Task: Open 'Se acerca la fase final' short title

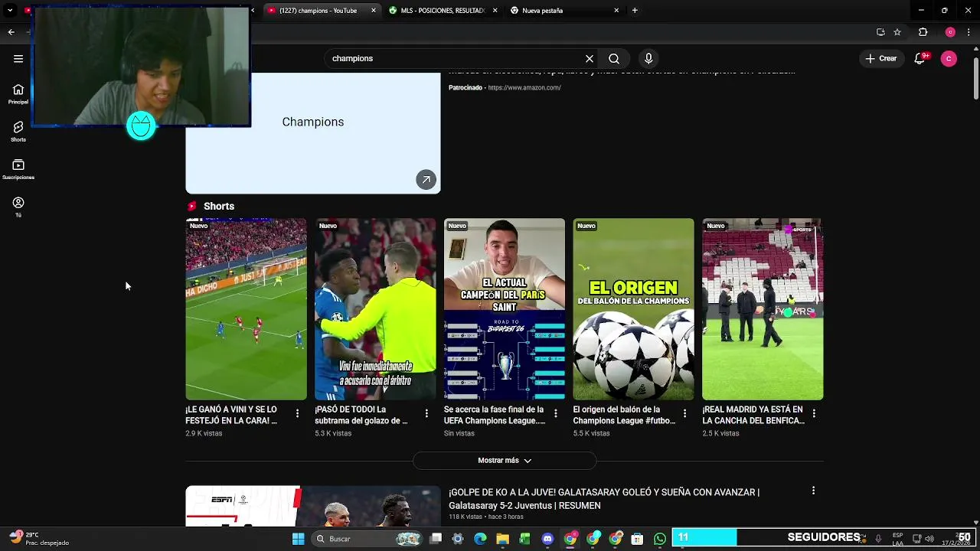Action: [x=495, y=415]
